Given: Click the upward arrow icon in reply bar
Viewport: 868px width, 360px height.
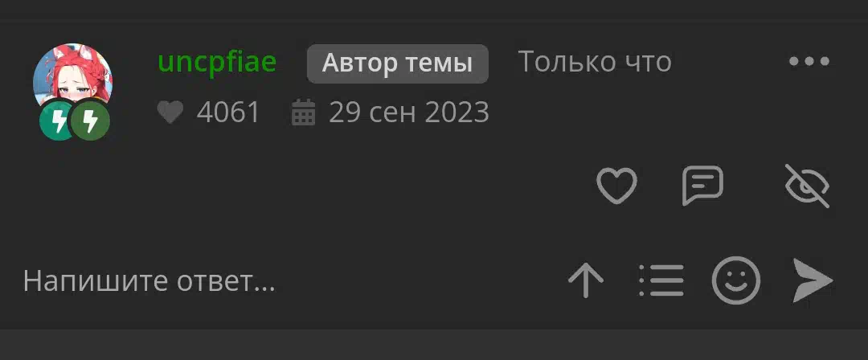Looking at the screenshot, I should point(586,280).
